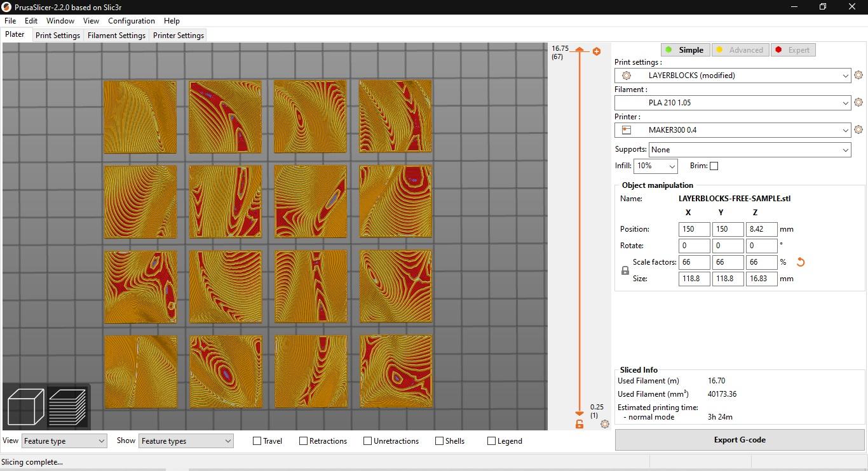Open the Printer MAKER300 0.4 dropdown
Image resolution: width=868 pixels, height=471 pixels.
[733, 130]
